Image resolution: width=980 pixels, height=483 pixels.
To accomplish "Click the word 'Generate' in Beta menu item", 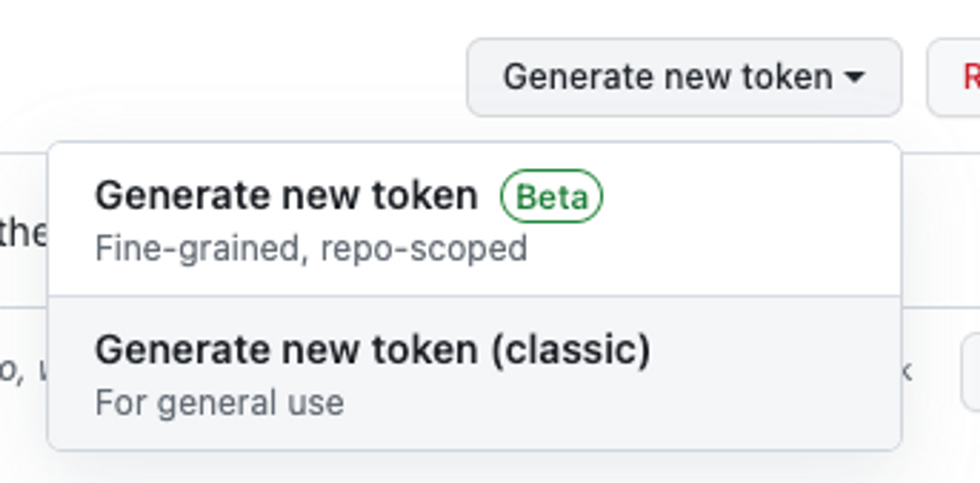I will [182, 196].
